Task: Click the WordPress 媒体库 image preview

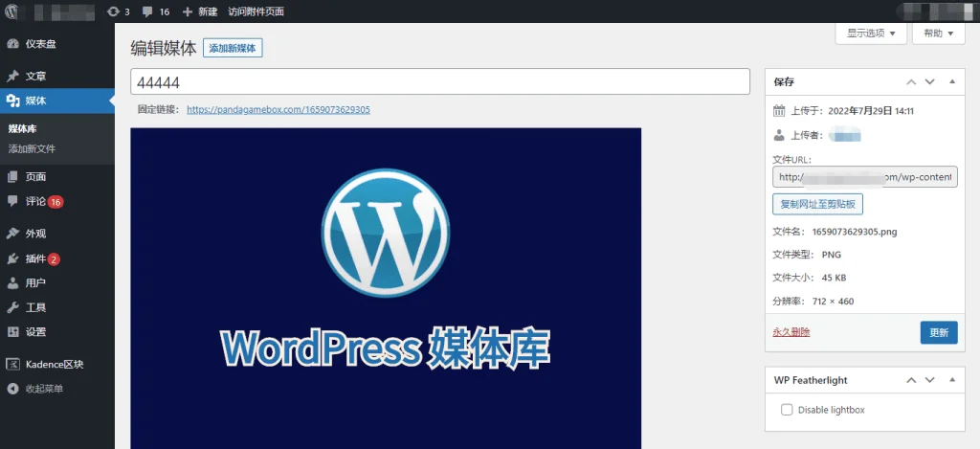Action: click(x=386, y=288)
